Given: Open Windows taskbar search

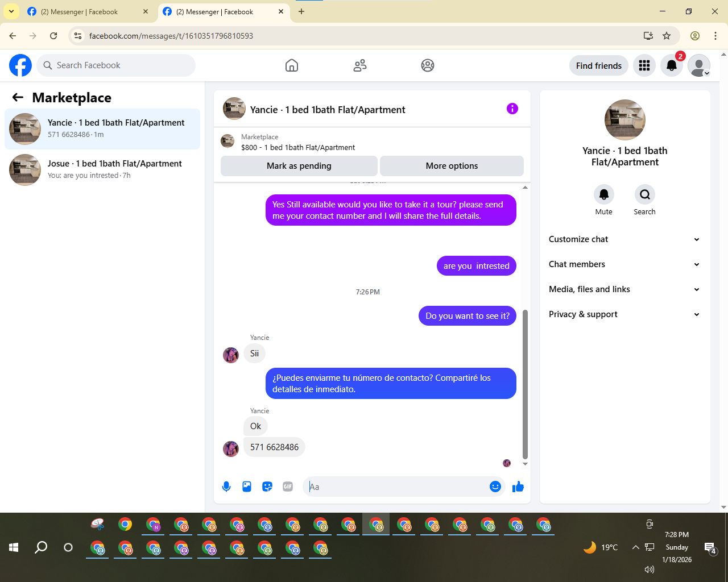Looking at the screenshot, I should 41,547.
